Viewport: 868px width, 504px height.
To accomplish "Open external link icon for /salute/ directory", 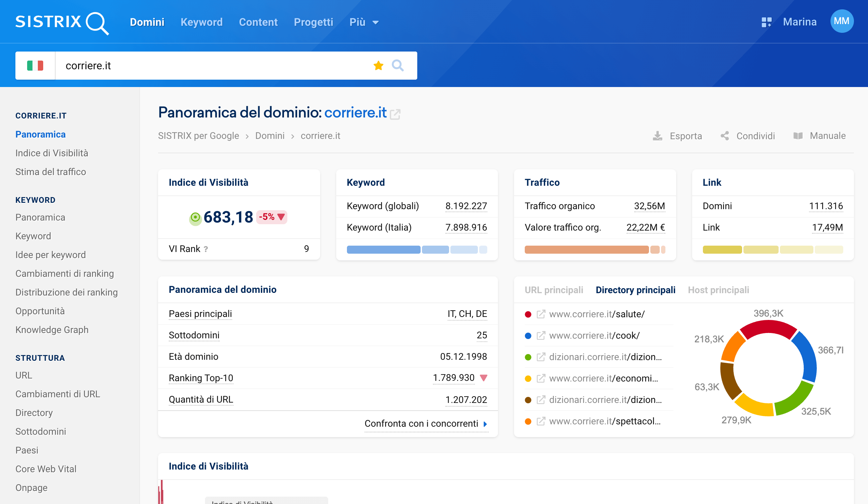I will click(x=541, y=314).
